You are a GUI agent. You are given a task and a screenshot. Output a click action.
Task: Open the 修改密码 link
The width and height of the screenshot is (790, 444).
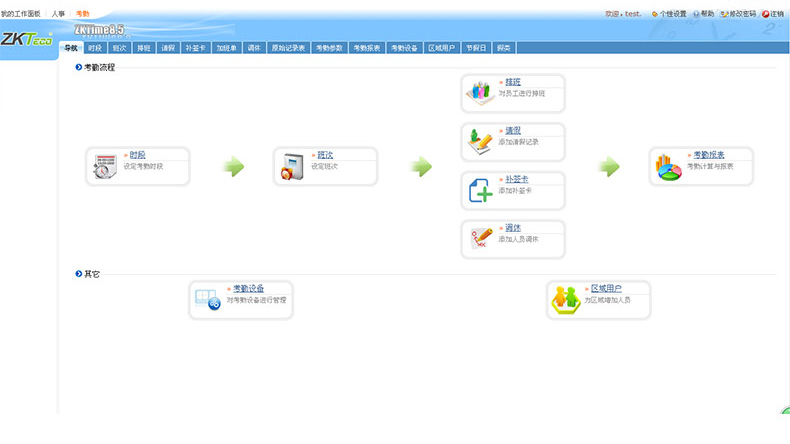pyautogui.click(x=739, y=14)
